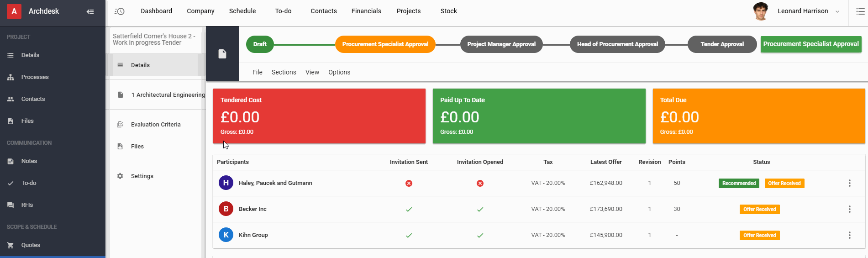868x258 pixels.
Task: Open the To-do top menu
Action: pyautogui.click(x=283, y=11)
